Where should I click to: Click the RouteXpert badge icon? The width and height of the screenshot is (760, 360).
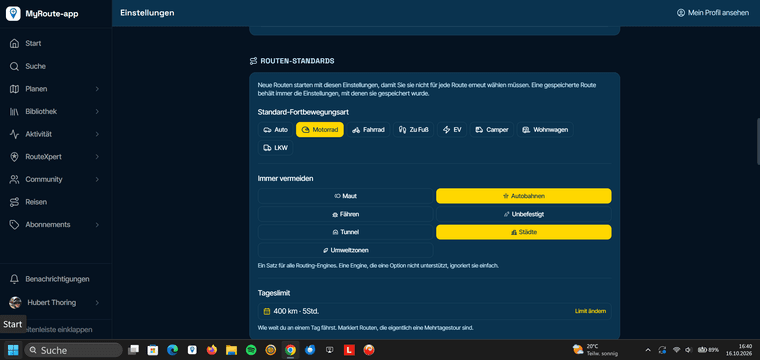tap(15, 157)
